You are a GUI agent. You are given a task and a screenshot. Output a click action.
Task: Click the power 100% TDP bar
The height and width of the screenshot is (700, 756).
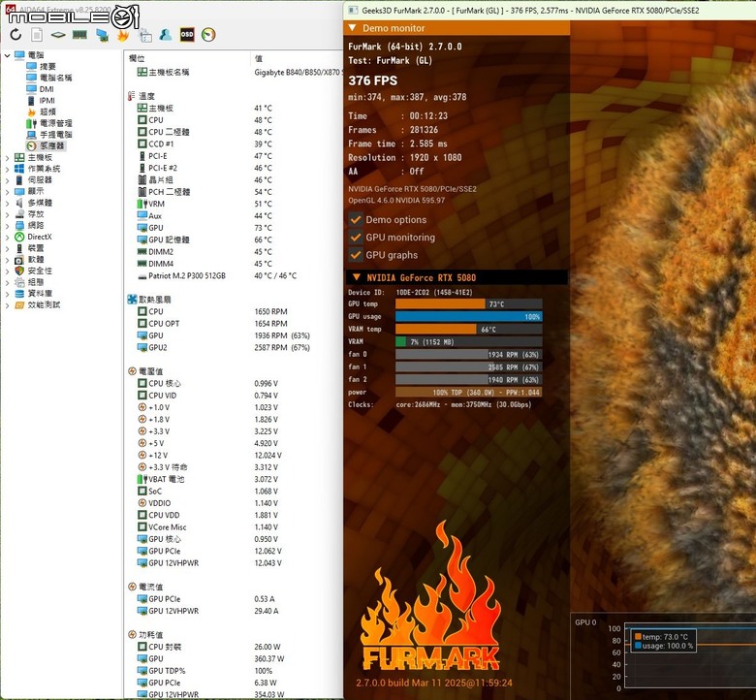pos(469,393)
